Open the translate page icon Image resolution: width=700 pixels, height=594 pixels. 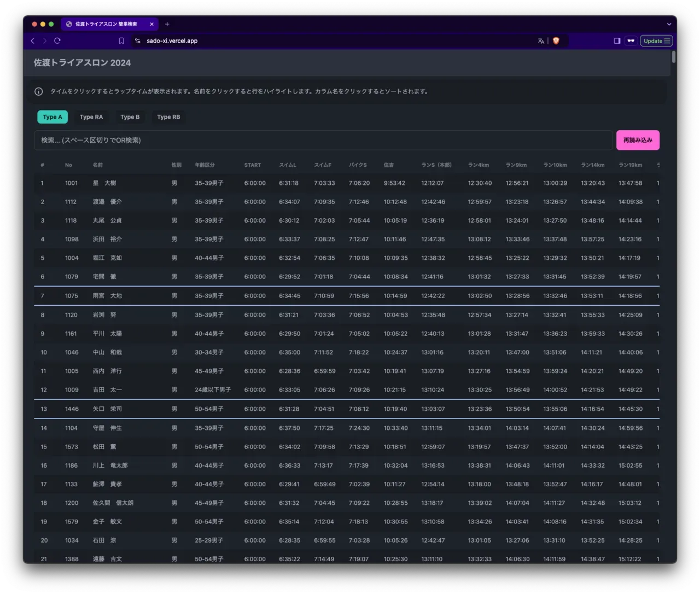(x=541, y=41)
